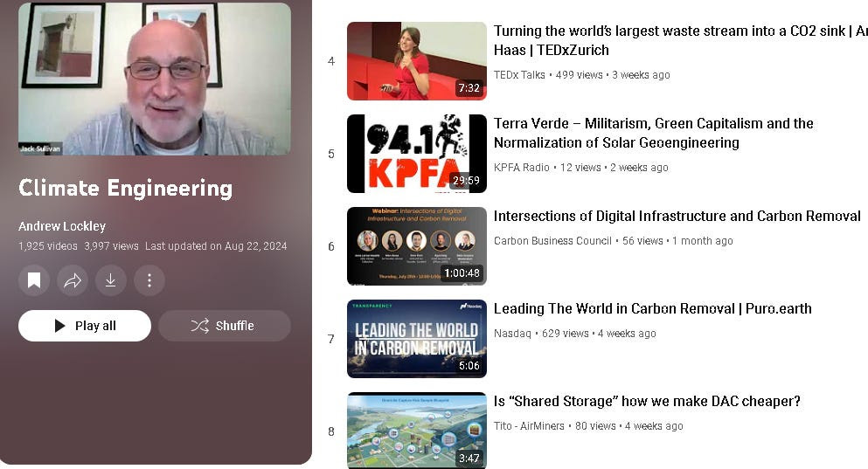Viewport: 868px width, 469px height.
Task: Visit the KPFA Radio channel
Action: coord(522,167)
